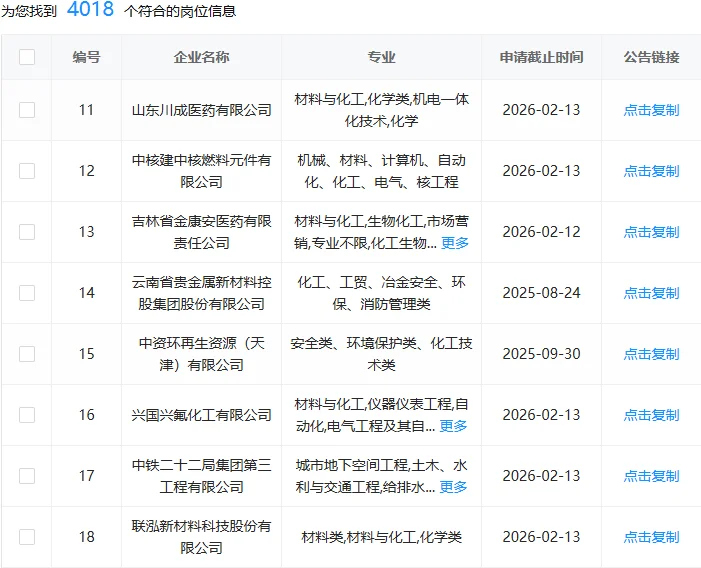The image size is (701, 568).
Task: Select company name 山东川成医药有限公司
Action: pyautogui.click(x=201, y=110)
